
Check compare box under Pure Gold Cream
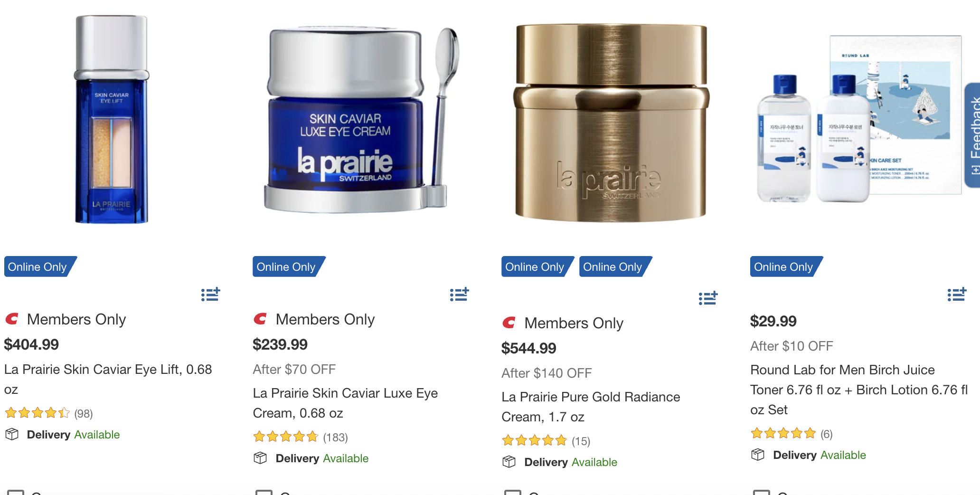513,492
